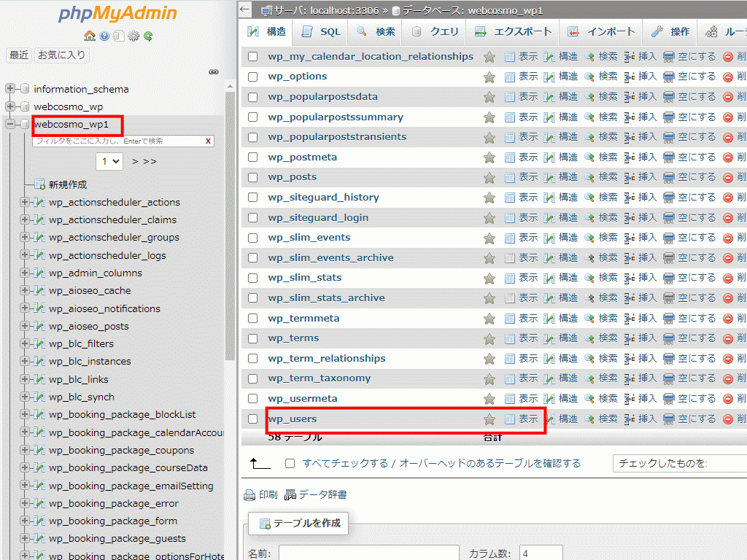Click the phpMyAdmin home icon

pyautogui.click(x=90, y=36)
